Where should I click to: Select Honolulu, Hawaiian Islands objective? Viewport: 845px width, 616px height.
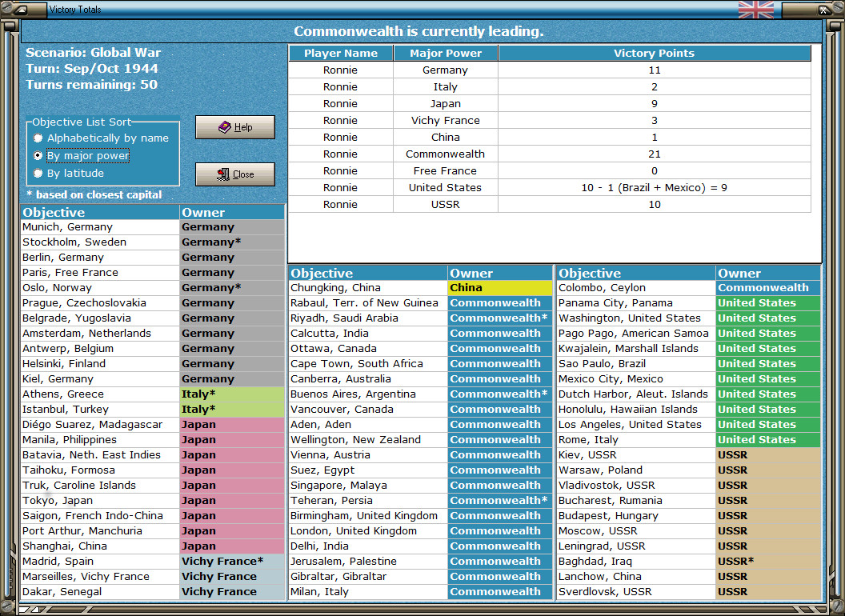point(636,409)
